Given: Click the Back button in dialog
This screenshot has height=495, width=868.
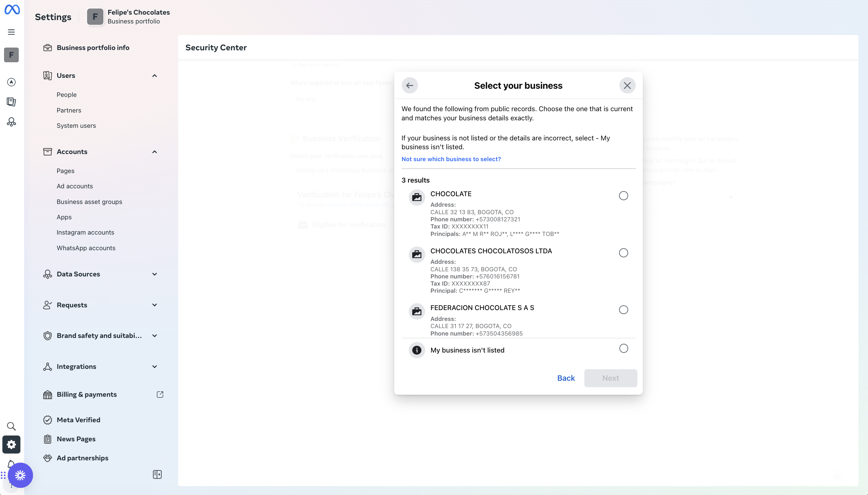Looking at the screenshot, I should tap(566, 378).
